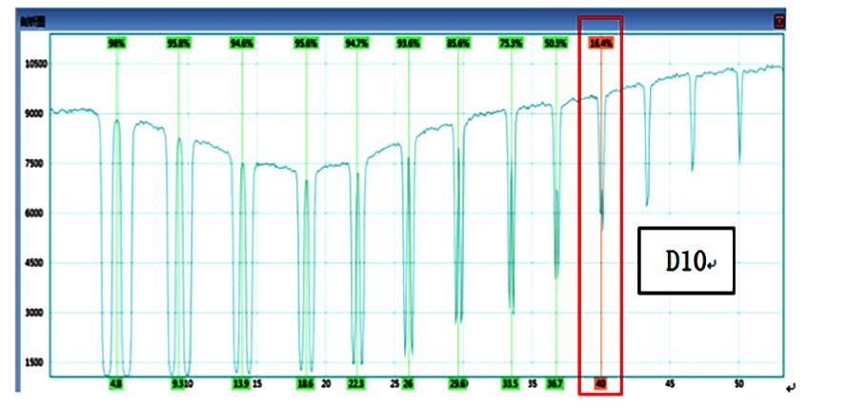Select the 13.9 x-axis marker
The image size is (868, 408).
coord(241,383)
